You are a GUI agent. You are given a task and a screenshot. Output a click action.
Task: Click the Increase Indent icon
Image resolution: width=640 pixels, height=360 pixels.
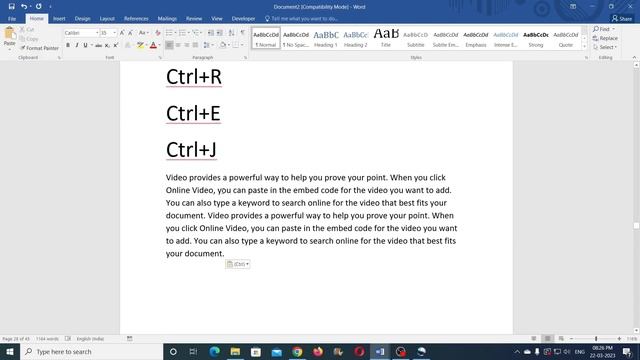tap(220, 33)
